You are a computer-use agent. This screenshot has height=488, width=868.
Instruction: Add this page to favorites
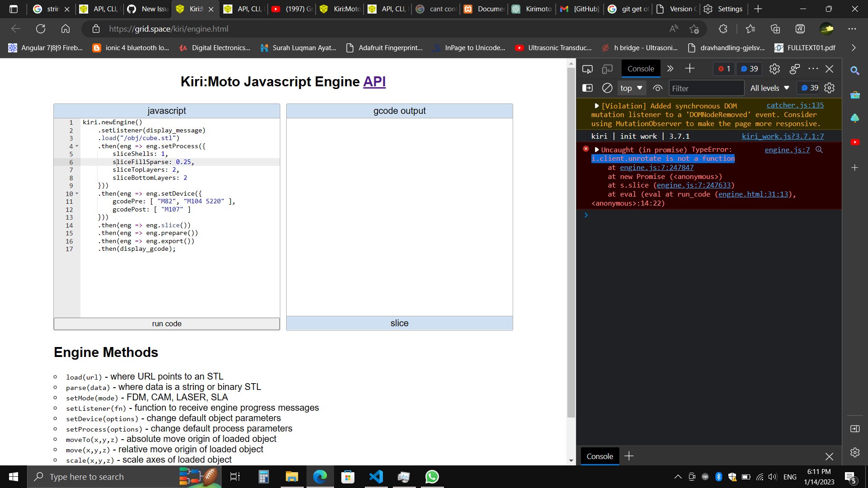(693, 28)
